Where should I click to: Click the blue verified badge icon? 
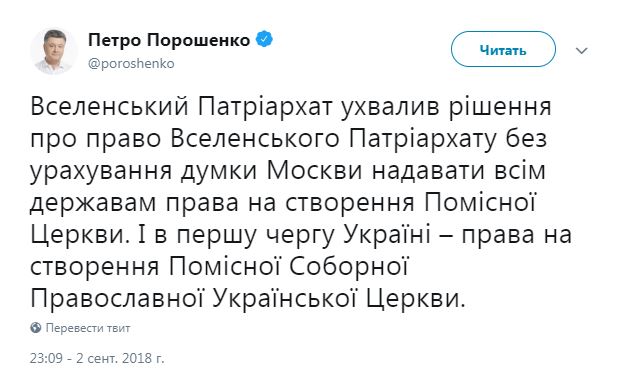[x=264, y=40]
